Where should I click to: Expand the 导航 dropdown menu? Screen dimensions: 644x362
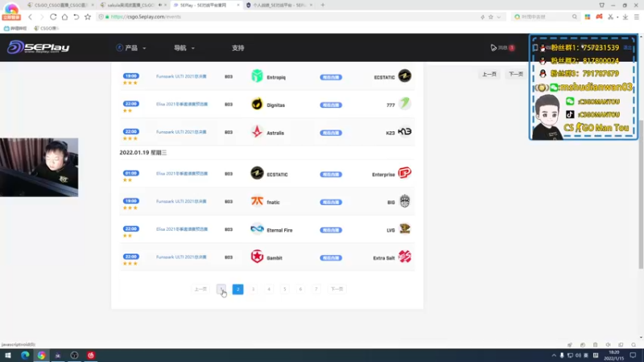pos(184,48)
